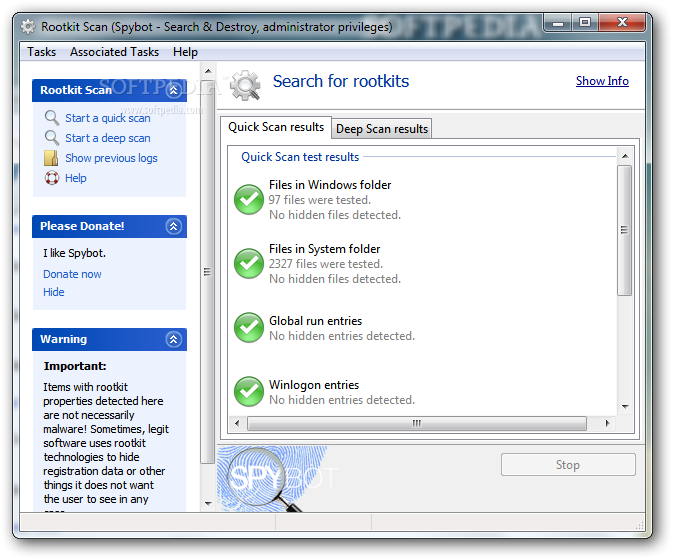Click the 'Search for rootkits' title text
This screenshot has height=559, width=673.
(x=341, y=81)
